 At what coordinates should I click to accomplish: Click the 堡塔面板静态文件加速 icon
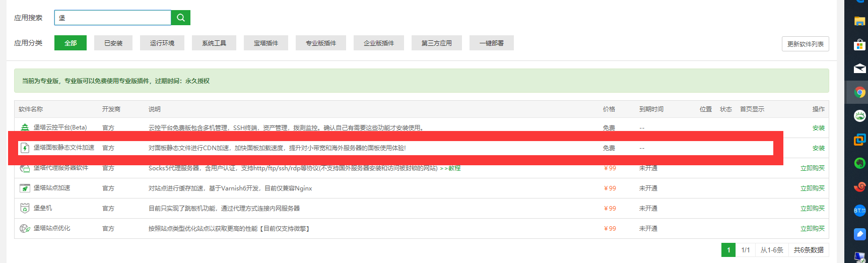click(25, 148)
